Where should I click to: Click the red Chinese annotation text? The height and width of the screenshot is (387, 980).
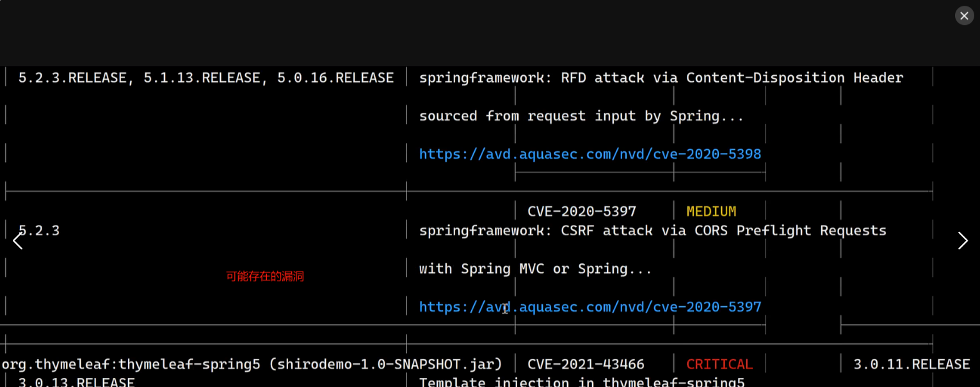tap(265, 277)
